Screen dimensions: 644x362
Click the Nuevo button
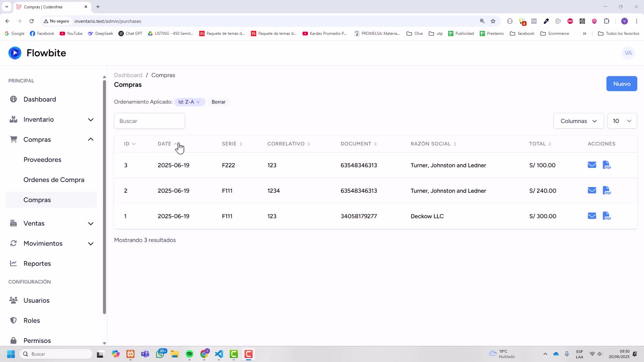[x=622, y=84]
